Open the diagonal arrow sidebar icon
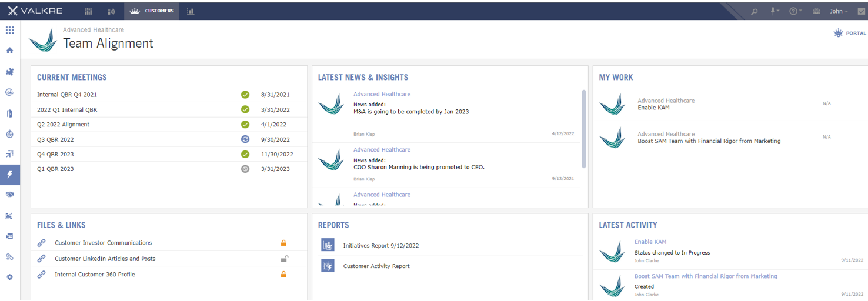 tap(9, 154)
